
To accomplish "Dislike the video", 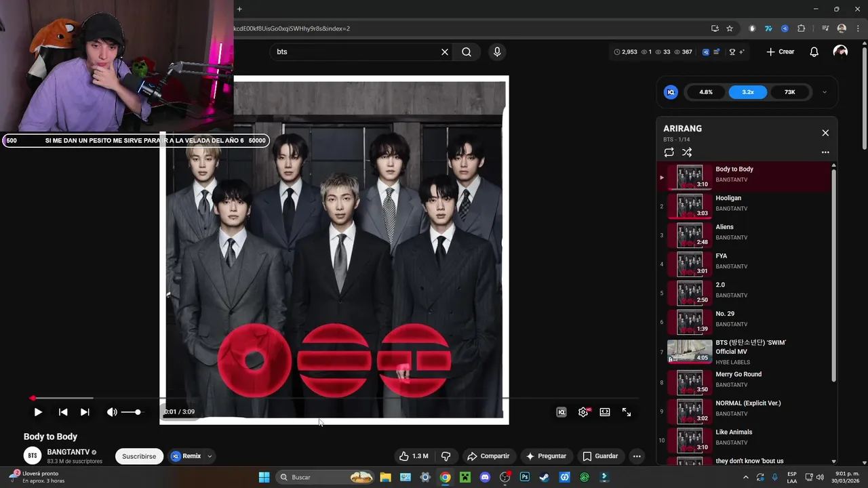I will pyautogui.click(x=446, y=456).
